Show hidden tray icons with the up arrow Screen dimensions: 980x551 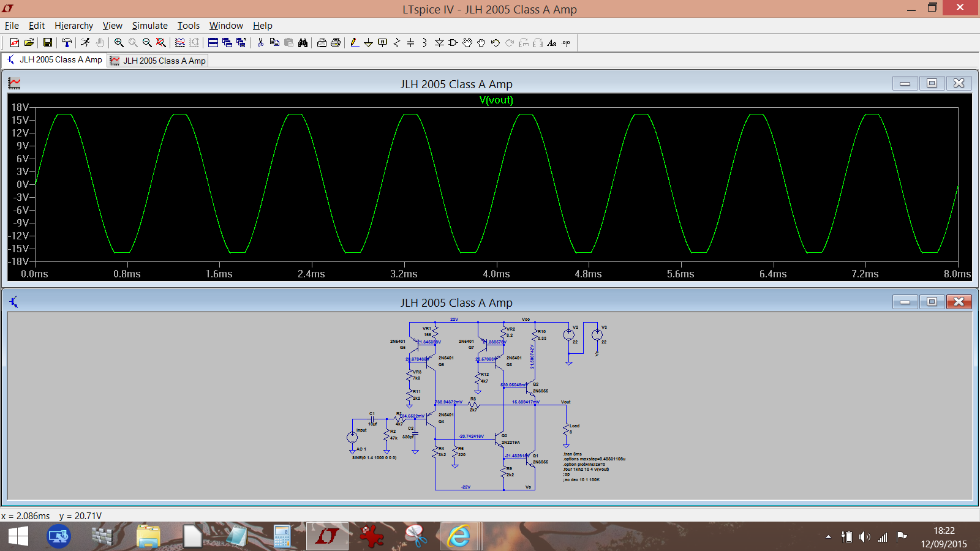pos(828,537)
